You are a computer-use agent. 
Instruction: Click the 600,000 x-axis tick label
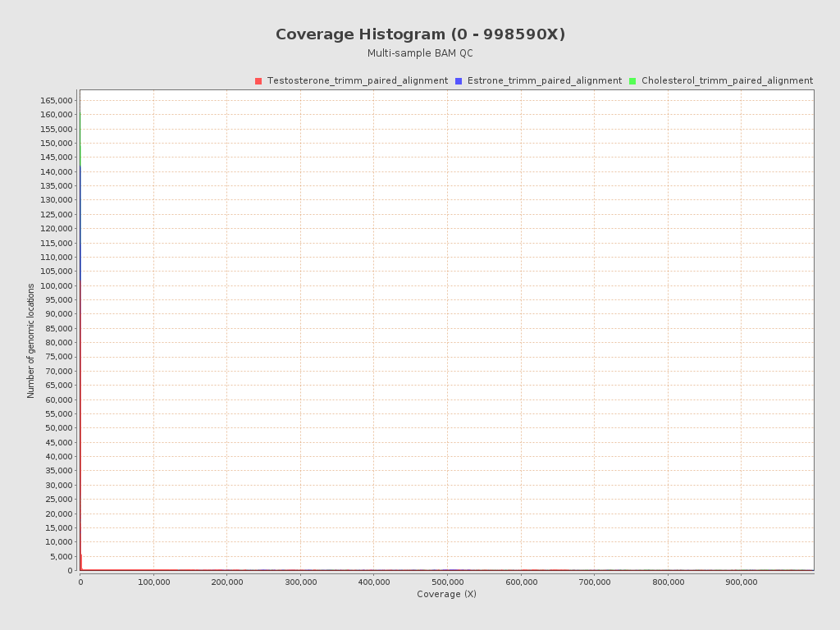click(x=521, y=582)
